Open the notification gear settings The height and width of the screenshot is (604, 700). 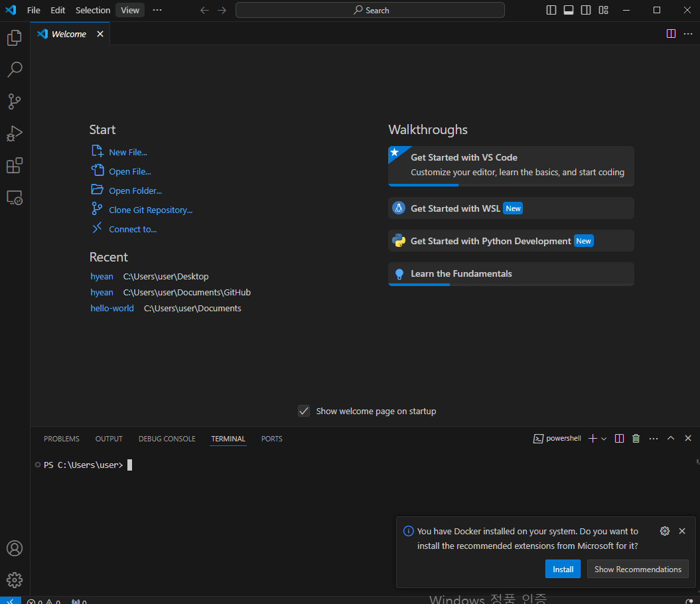coord(664,531)
